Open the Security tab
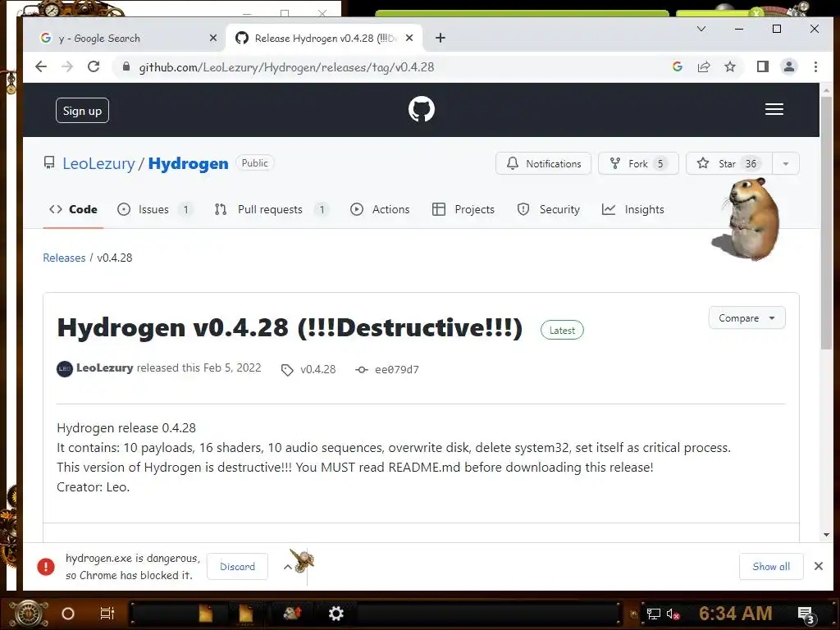Image resolution: width=840 pixels, height=630 pixels. 549,209
